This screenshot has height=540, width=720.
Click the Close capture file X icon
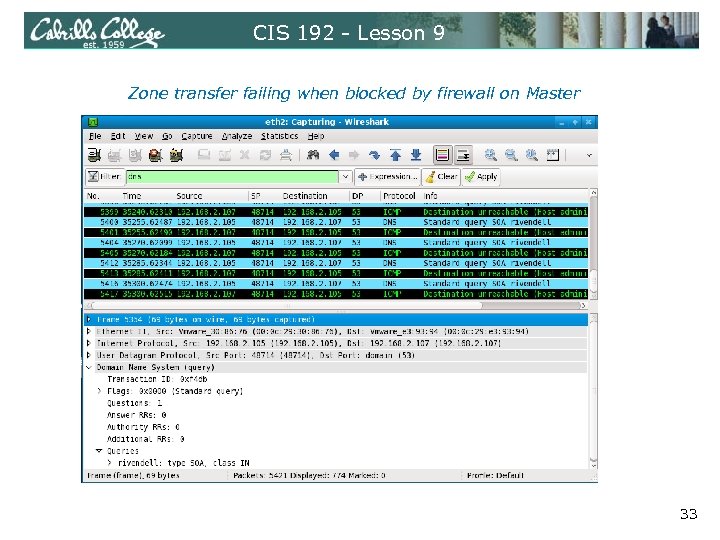tap(245, 155)
